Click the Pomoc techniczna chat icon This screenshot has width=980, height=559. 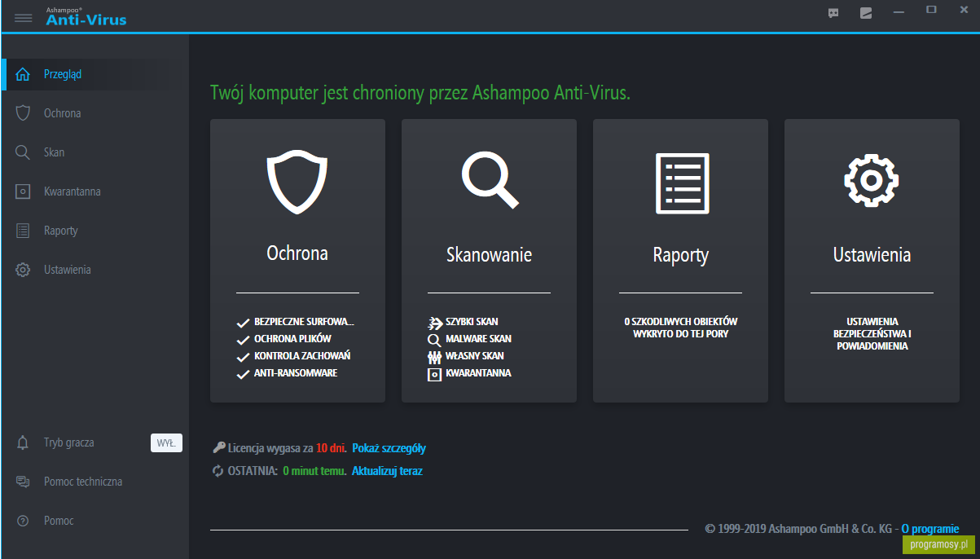23,482
